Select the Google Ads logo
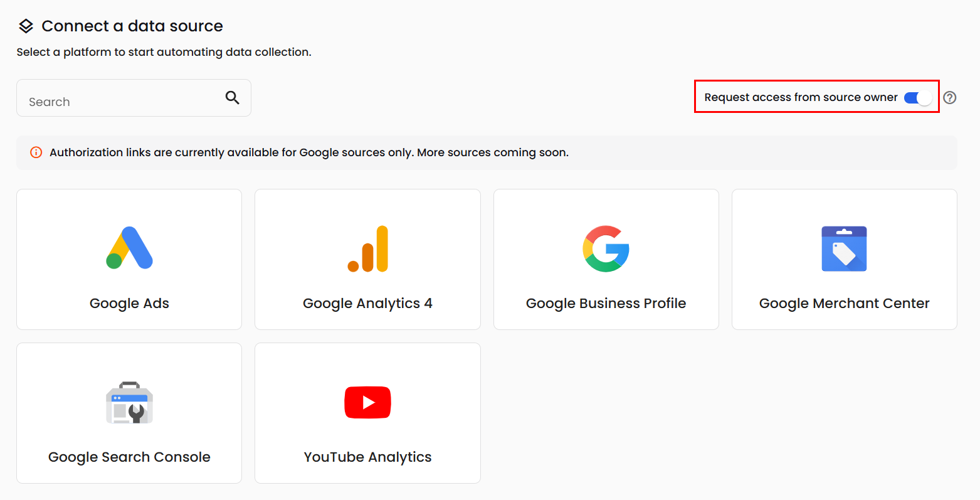 click(x=129, y=248)
